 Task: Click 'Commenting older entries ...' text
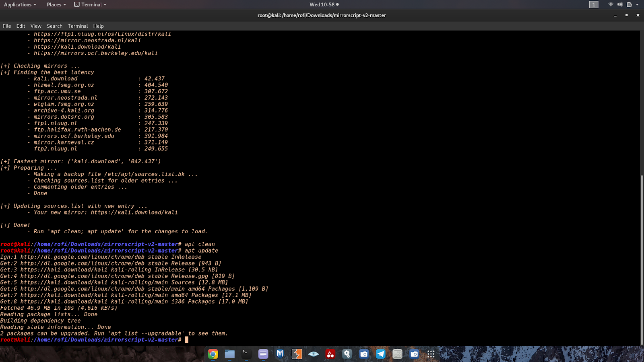80,187
